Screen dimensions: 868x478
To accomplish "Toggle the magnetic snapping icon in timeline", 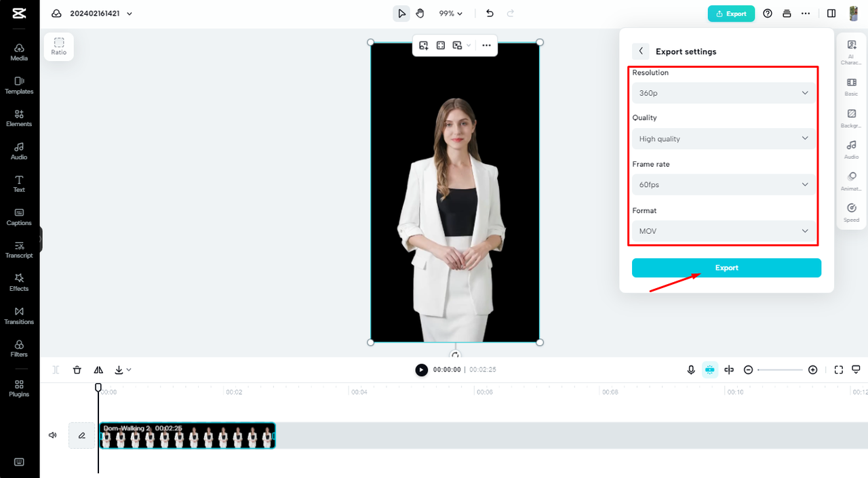I will (710, 370).
